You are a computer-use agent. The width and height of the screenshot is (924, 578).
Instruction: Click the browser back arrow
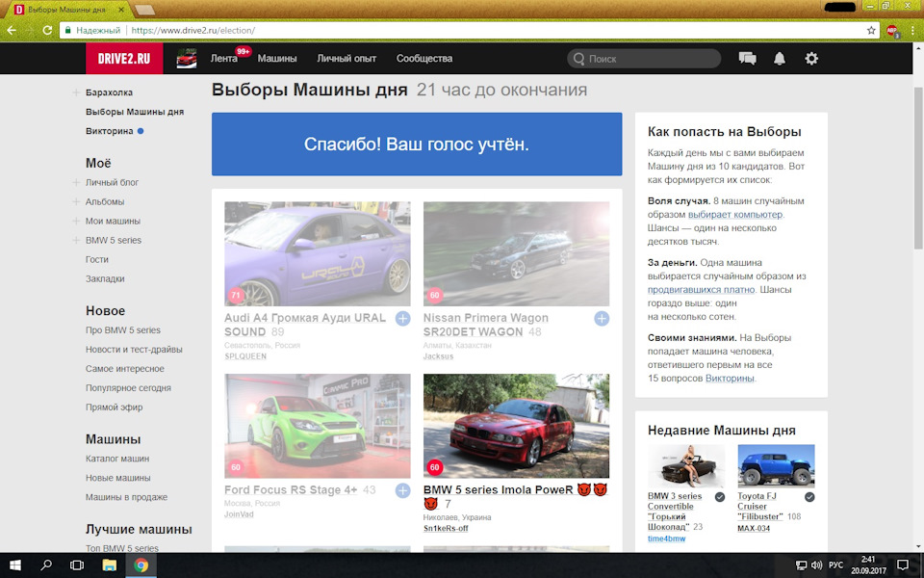pyautogui.click(x=12, y=30)
